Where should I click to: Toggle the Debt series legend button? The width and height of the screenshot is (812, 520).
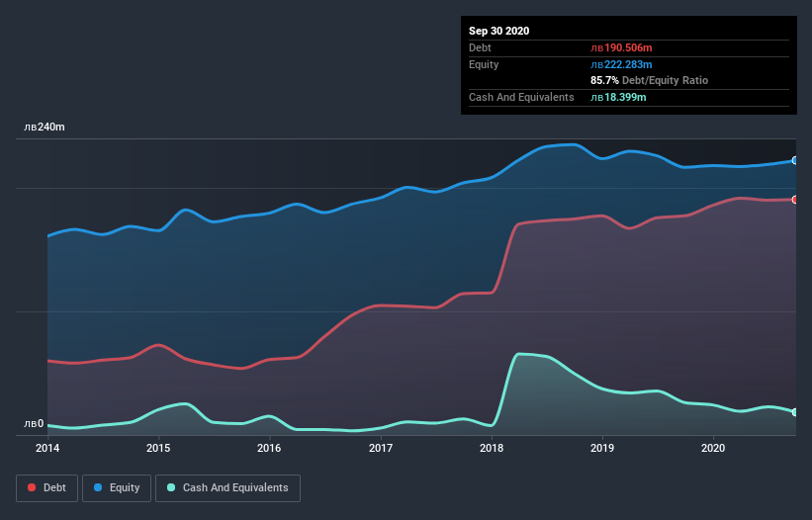pyautogui.click(x=47, y=488)
